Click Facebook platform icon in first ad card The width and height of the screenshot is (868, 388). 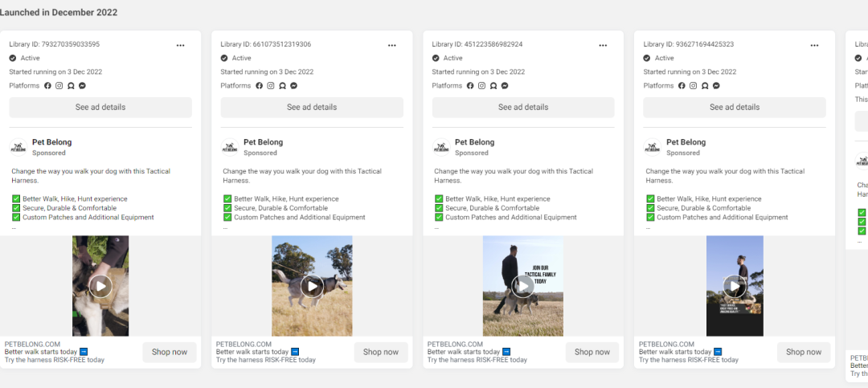point(47,86)
